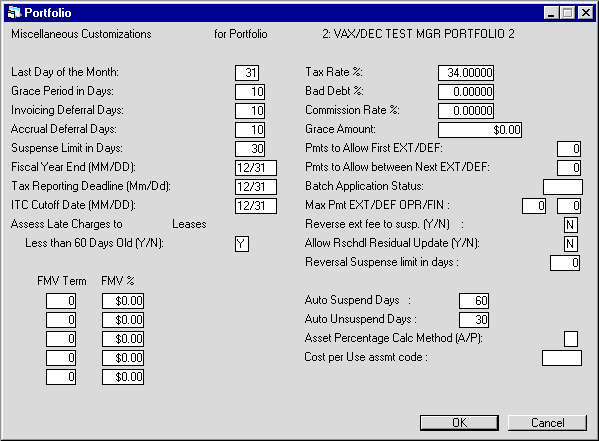
Task: Click the Cancel button
Action: coord(547,423)
